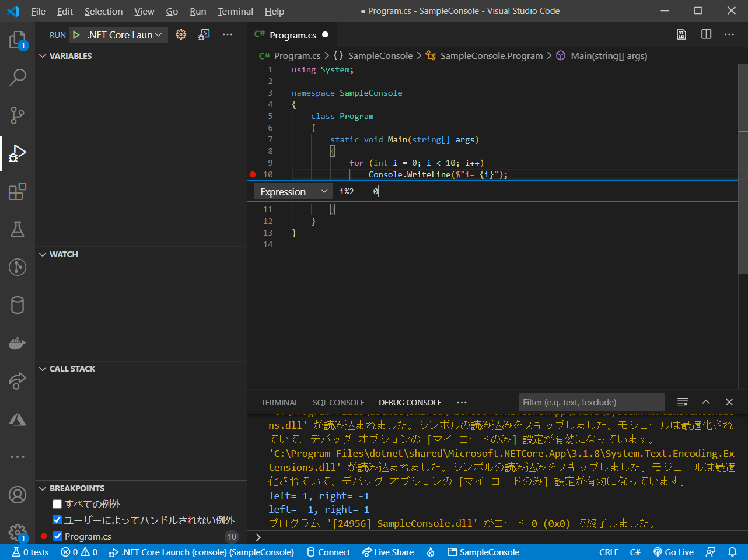Screen dimensions: 748x560
Task: Click the flame icon in status bar
Action: [x=431, y=552]
